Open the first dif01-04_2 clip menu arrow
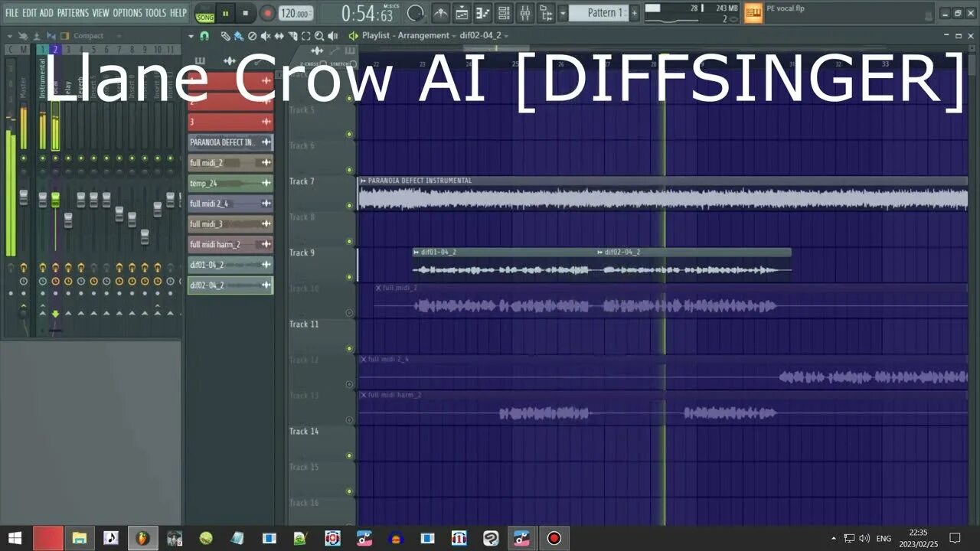Image resolution: width=980 pixels, height=551 pixels. coord(416,252)
